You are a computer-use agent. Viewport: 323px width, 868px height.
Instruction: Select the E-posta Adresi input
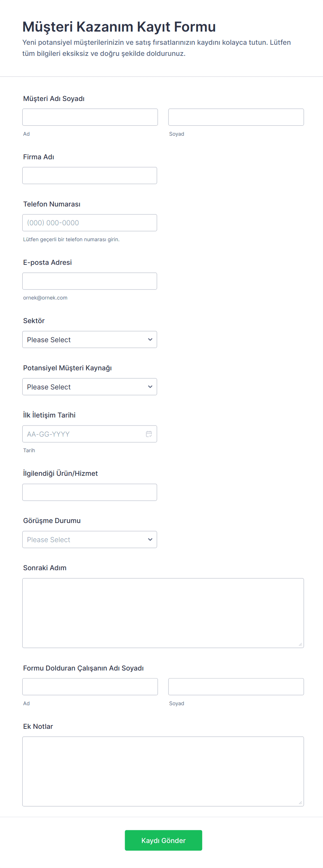coord(90,281)
